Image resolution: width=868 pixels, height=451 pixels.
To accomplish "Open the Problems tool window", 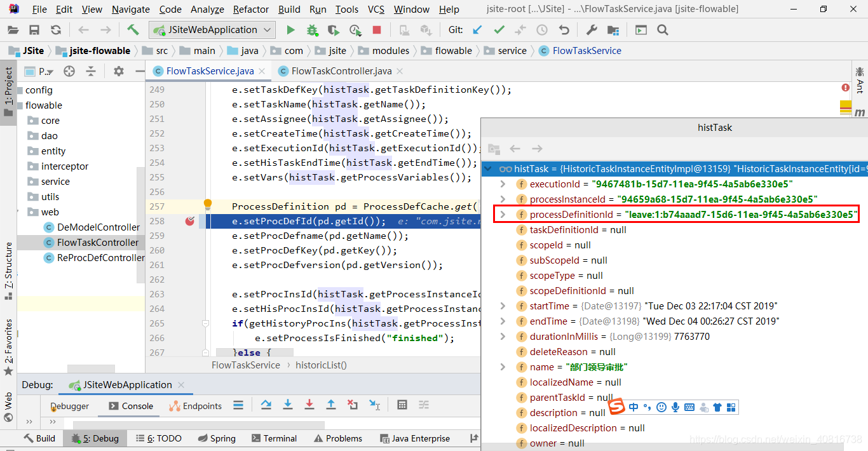I will pyautogui.click(x=337, y=438).
